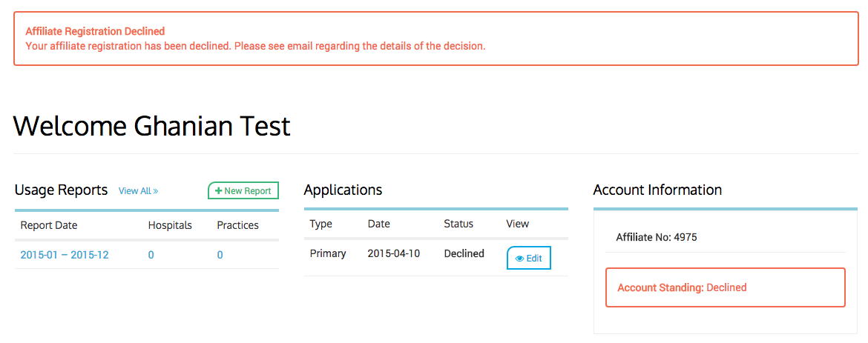Click the Hospitals count of 0

(151, 255)
